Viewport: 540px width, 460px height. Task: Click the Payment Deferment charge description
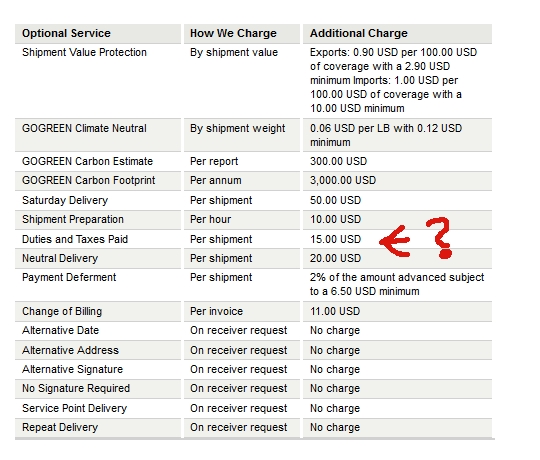coord(397,284)
